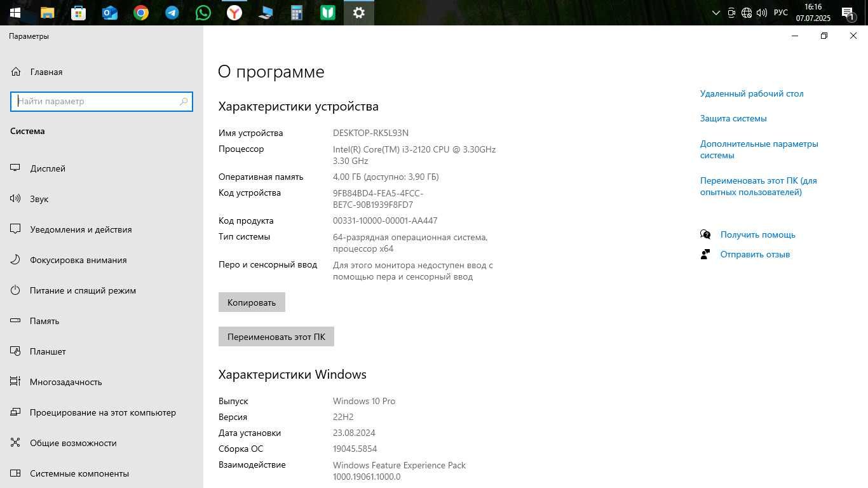Open Calculator from the taskbar

tap(297, 13)
